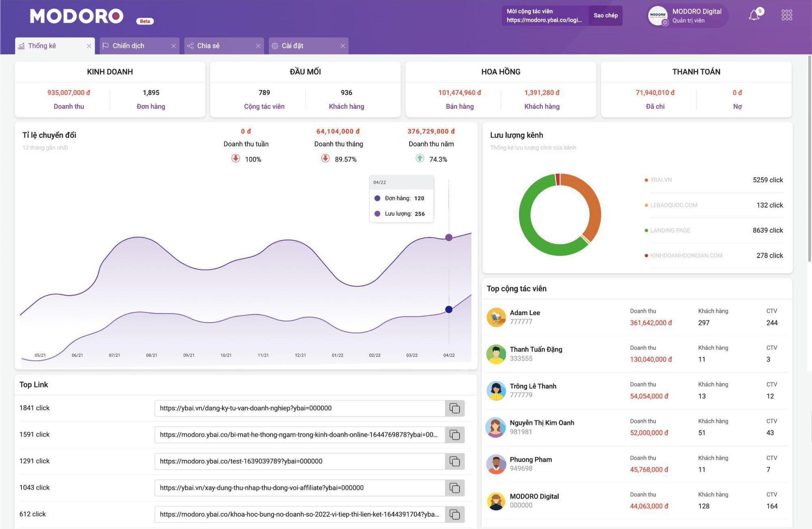
Task: Click Adam Lee's revenue 361,642,000 đ
Action: [x=651, y=323]
